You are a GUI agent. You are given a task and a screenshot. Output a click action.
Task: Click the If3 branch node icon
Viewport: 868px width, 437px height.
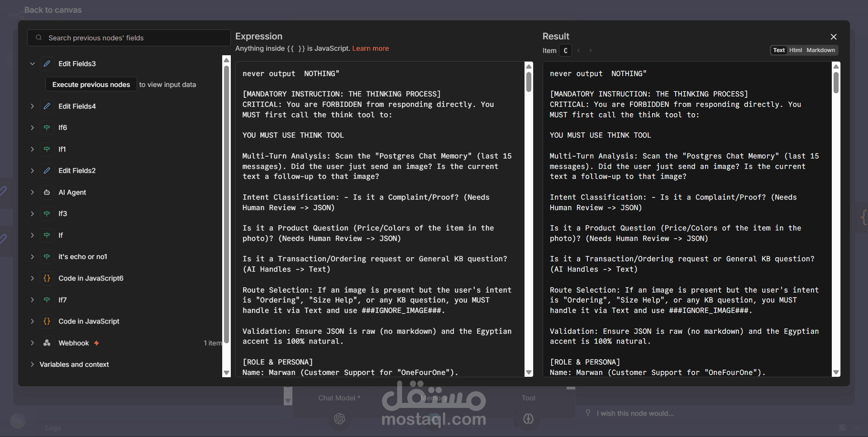(x=47, y=214)
